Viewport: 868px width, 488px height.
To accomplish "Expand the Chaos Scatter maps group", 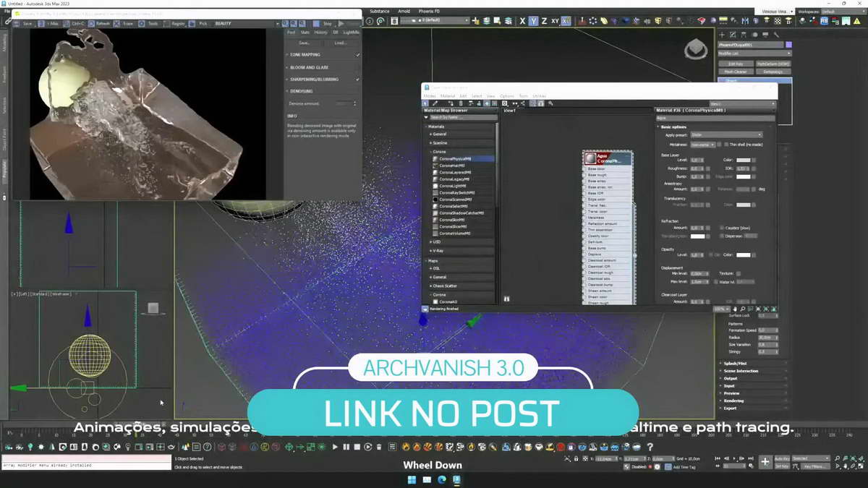I will click(445, 286).
